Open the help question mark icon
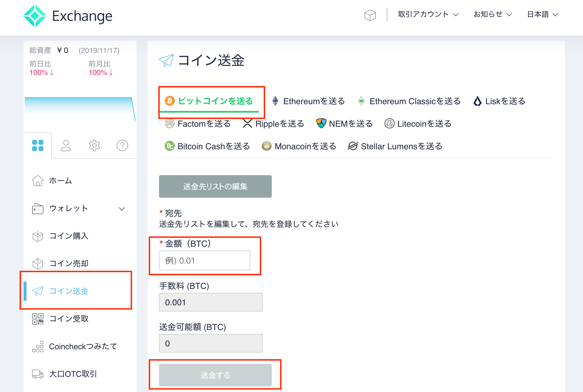Image resolution: width=583 pixels, height=392 pixels. tap(122, 146)
